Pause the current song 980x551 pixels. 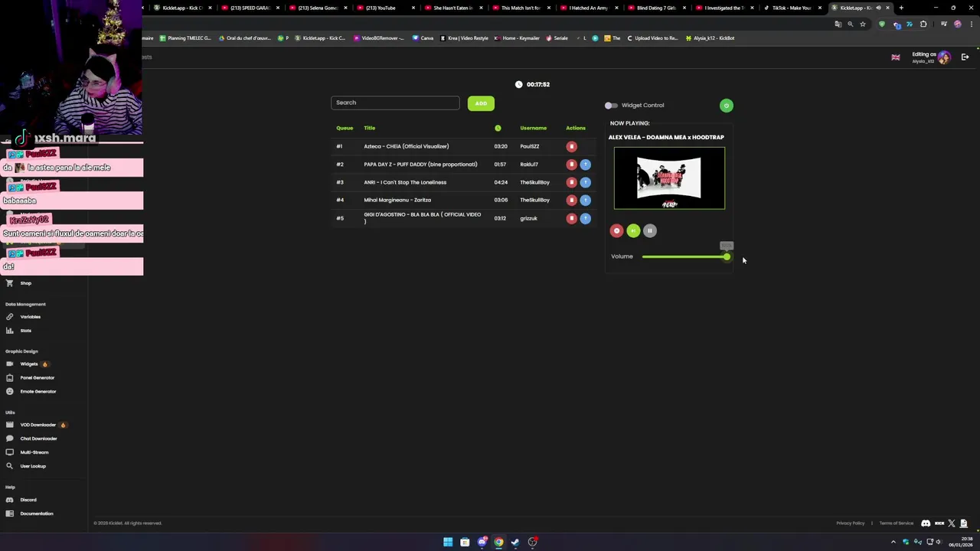click(x=650, y=230)
